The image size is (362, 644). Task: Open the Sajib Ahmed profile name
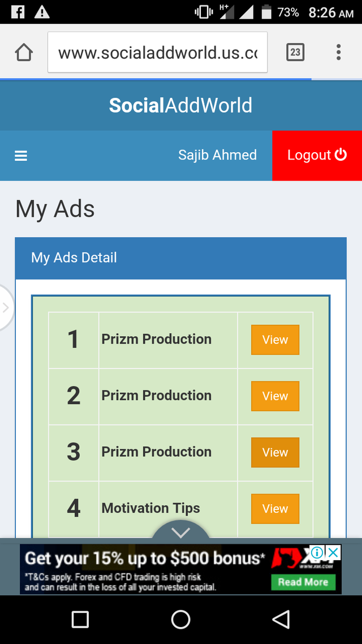pyautogui.click(x=218, y=155)
